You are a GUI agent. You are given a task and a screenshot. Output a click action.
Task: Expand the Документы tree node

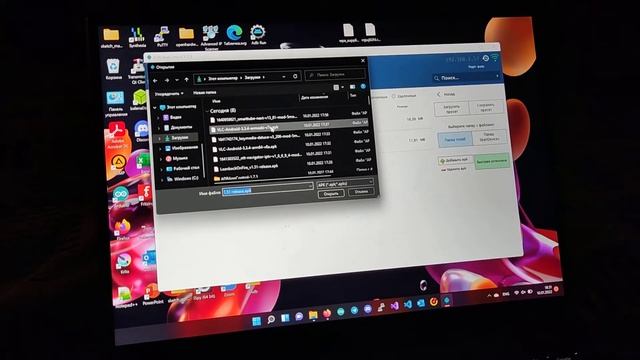coord(159,128)
